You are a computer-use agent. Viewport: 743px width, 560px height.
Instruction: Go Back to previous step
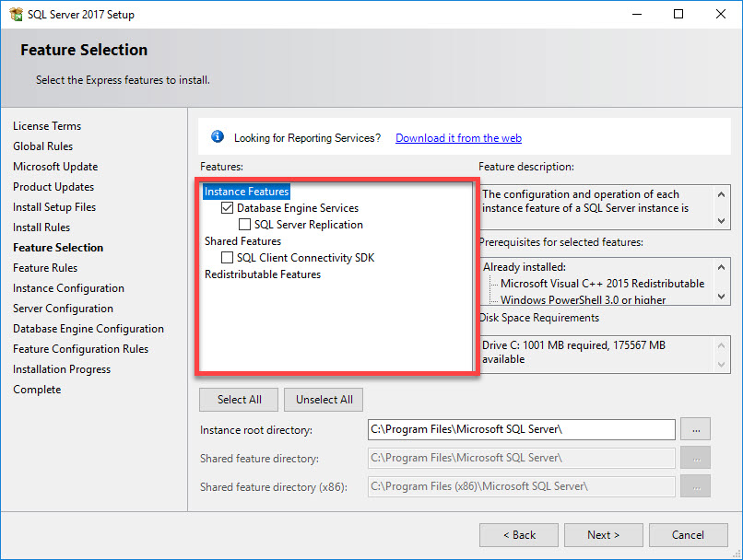click(519, 535)
